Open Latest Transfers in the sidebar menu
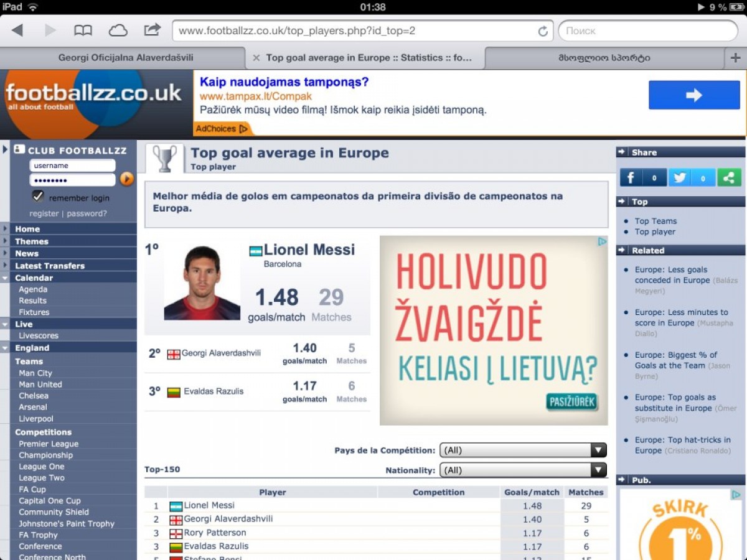The height and width of the screenshot is (560, 747). click(x=50, y=266)
